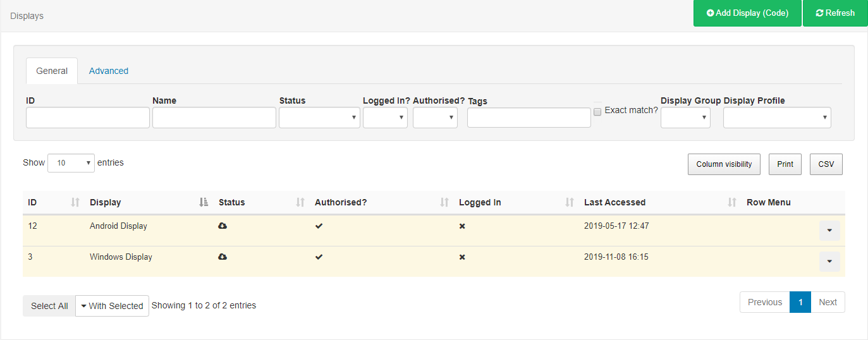The height and width of the screenshot is (340, 868).
Task: Sort the table by ID column
Action: point(75,202)
